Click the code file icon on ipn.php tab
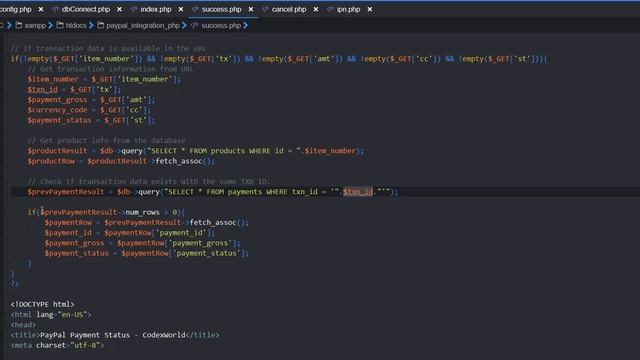Viewport: 640px width, 360px height. (x=330, y=9)
